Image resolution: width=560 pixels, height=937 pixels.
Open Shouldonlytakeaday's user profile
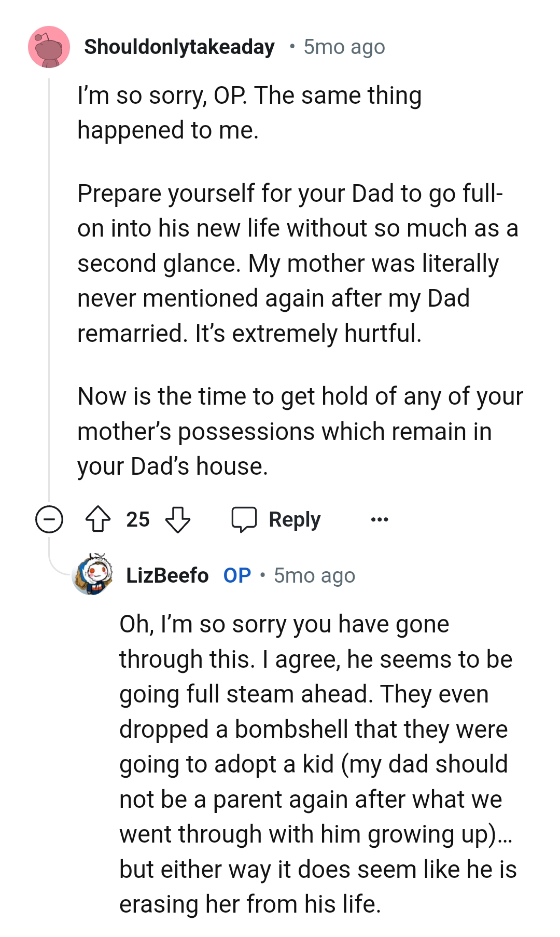click(x=179, y=47)
